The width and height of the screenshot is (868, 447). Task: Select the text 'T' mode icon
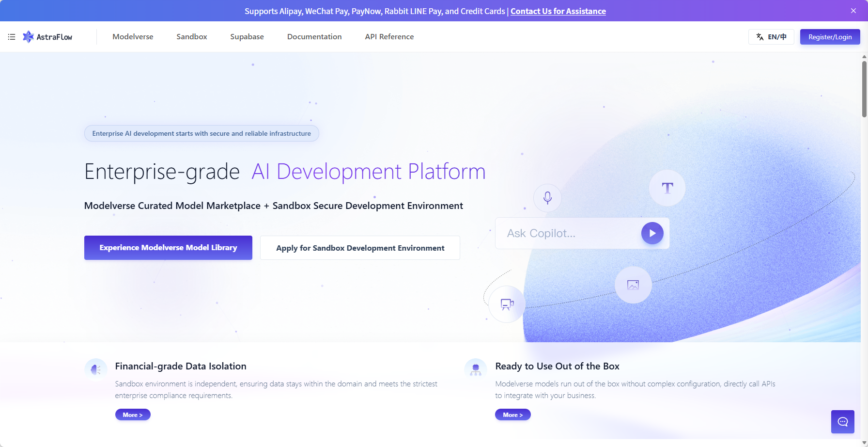pyautogui.click(x=667, y=188)
